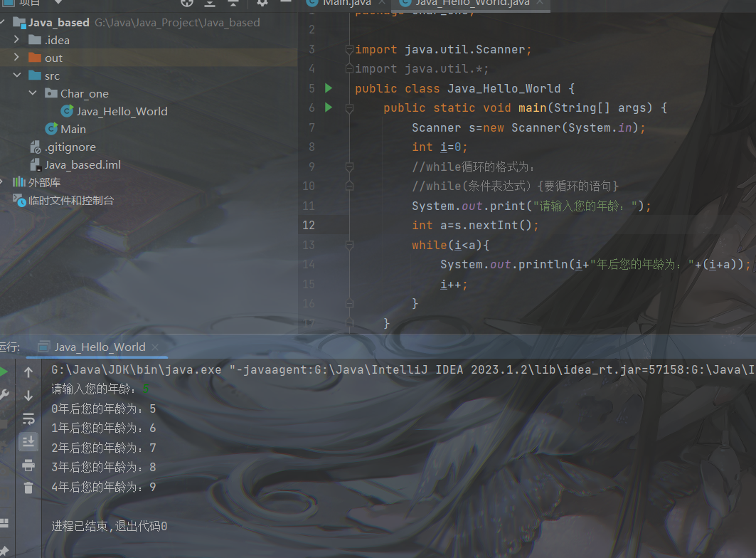Close the Java_Hello_World.java editor tab
The width and height of the screenshot is (756, 558).
click(540, 2)
